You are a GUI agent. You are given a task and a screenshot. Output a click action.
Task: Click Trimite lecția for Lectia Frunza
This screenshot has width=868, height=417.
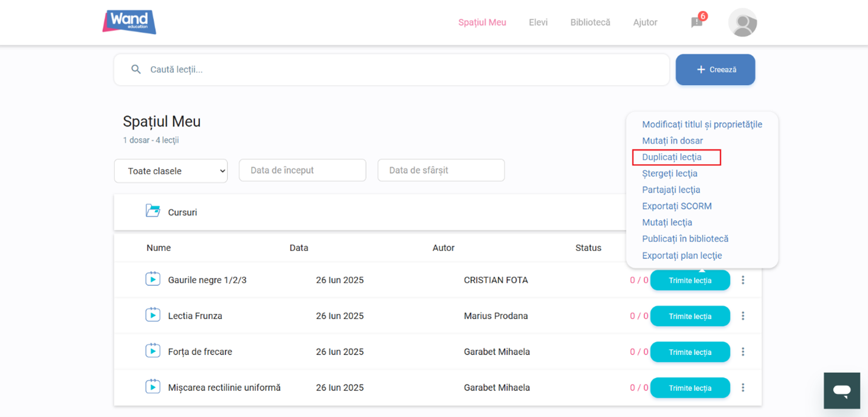(690, 316)
